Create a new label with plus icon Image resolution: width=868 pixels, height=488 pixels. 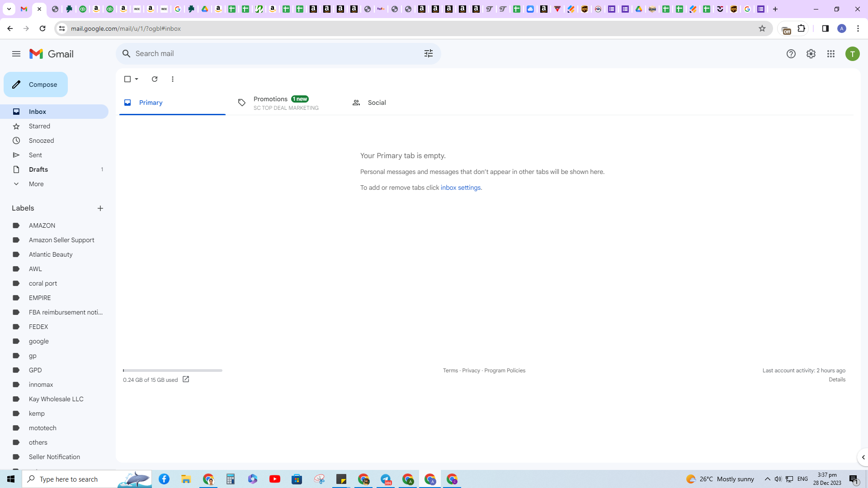click(x=100, y=208)
